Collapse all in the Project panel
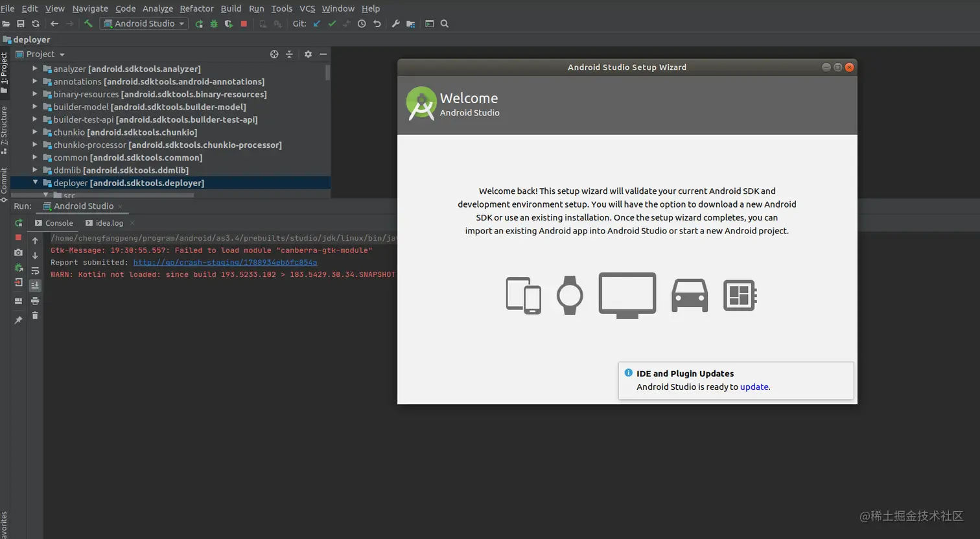This screenshot has width=980, height=539. [290, 54]
